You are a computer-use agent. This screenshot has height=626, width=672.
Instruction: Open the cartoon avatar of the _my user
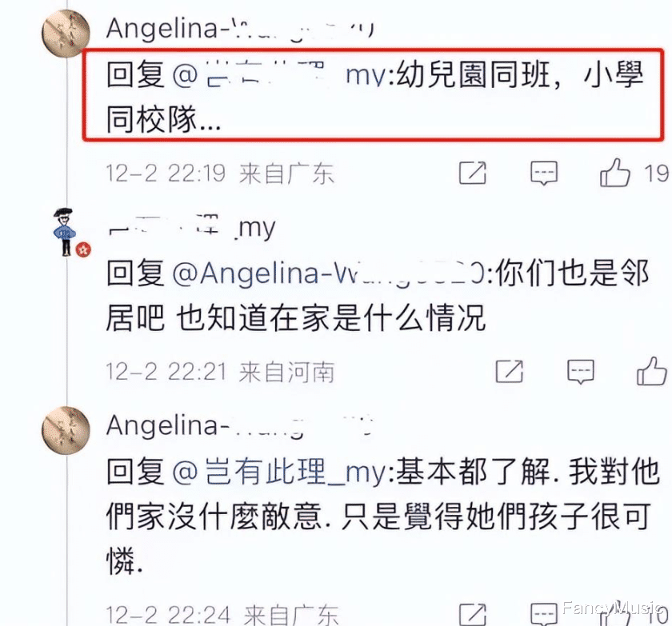pyautogui.click(x=65, y=232)
